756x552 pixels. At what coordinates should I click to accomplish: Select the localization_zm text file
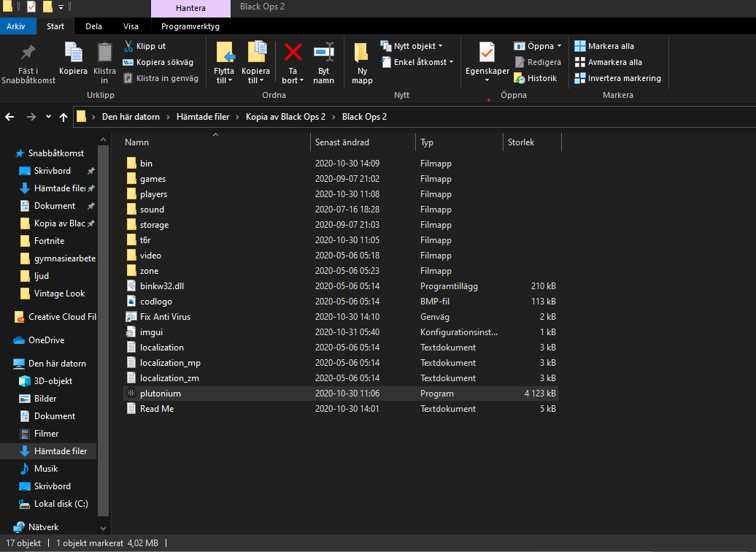[x=341, y=377]
